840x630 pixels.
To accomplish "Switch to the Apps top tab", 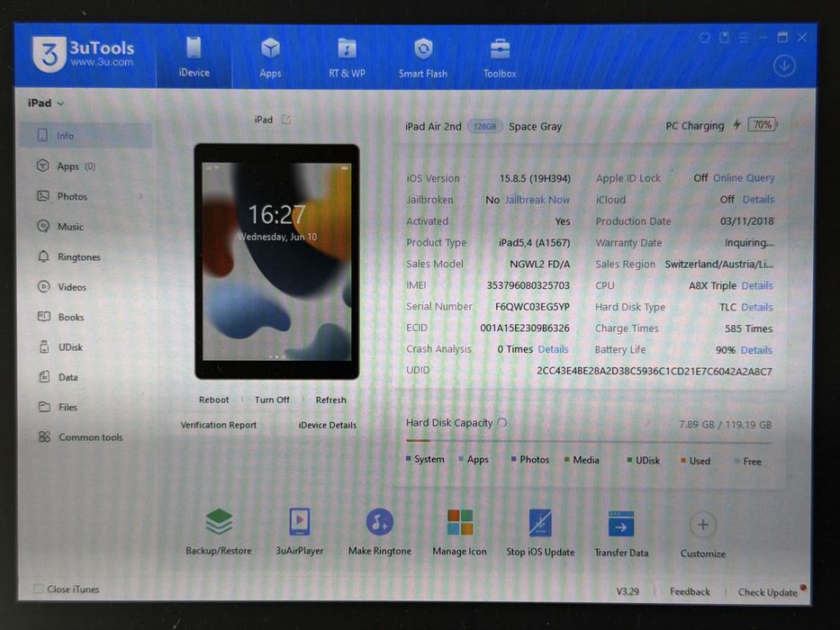I will tap(270, 58).
